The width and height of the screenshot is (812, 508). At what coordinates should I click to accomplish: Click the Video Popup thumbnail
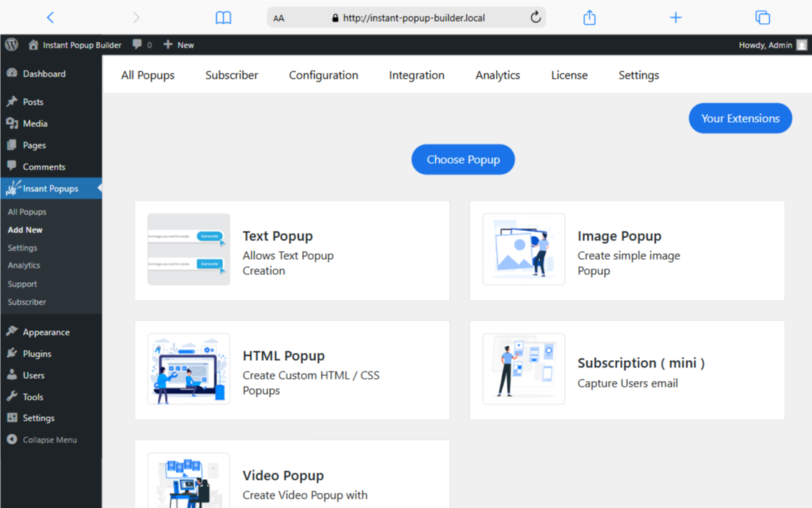click(x=188, y=481)
